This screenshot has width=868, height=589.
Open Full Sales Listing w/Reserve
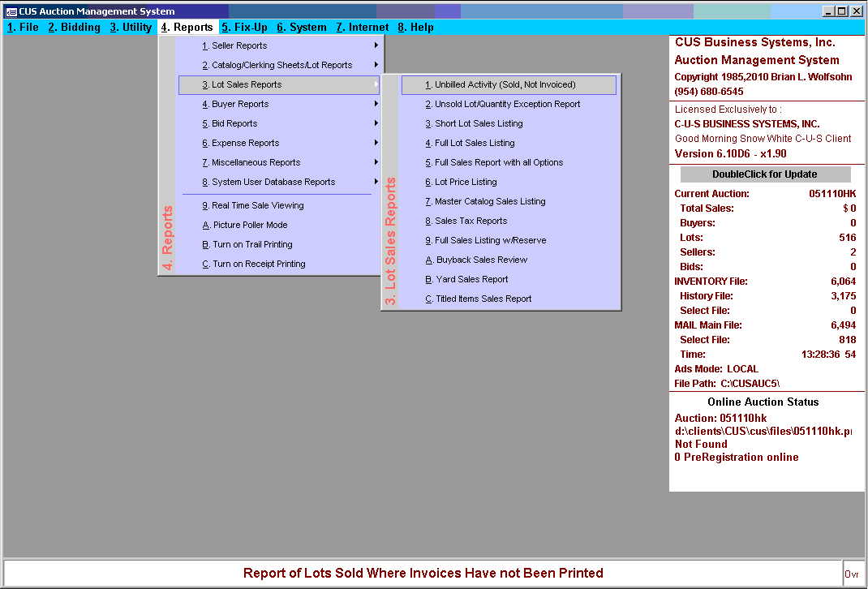point(509,240)
